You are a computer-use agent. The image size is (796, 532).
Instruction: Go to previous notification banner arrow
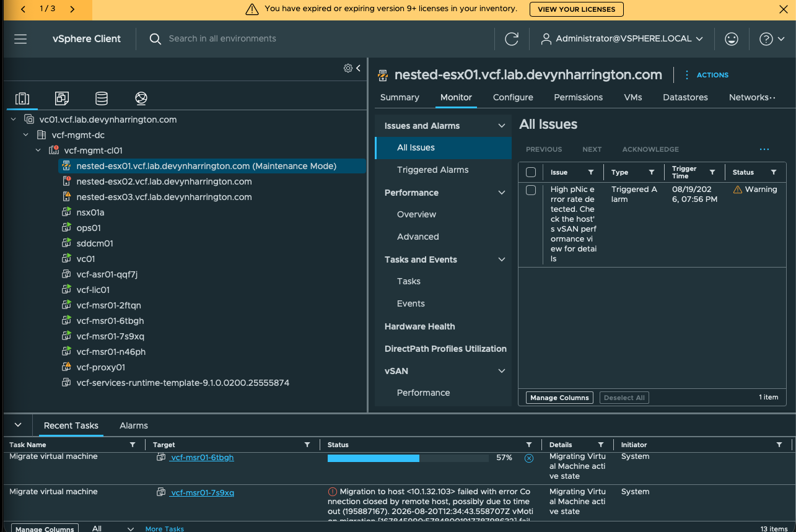[23, 9]
